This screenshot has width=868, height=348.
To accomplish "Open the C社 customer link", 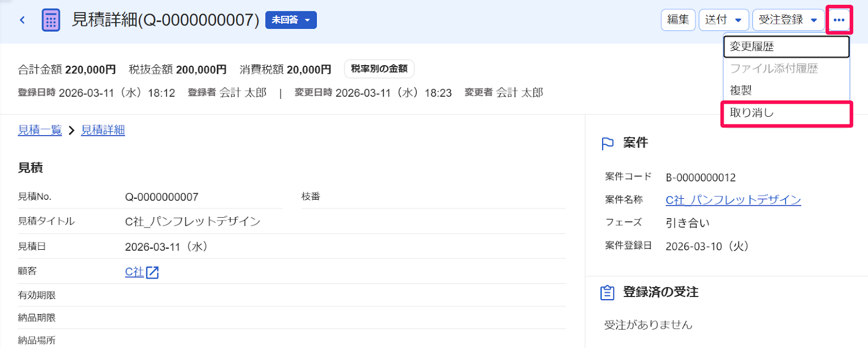I will (135, 272).
